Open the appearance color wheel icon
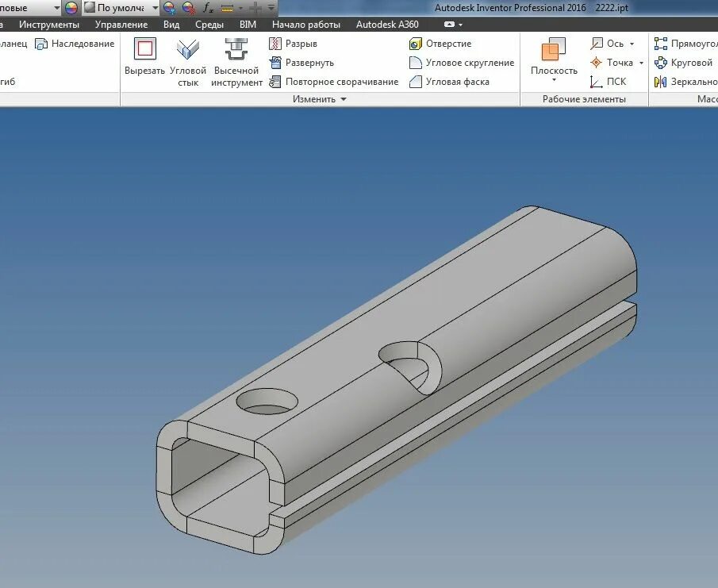The width and height of the screenshot is (718, 588). pos(71,8)
